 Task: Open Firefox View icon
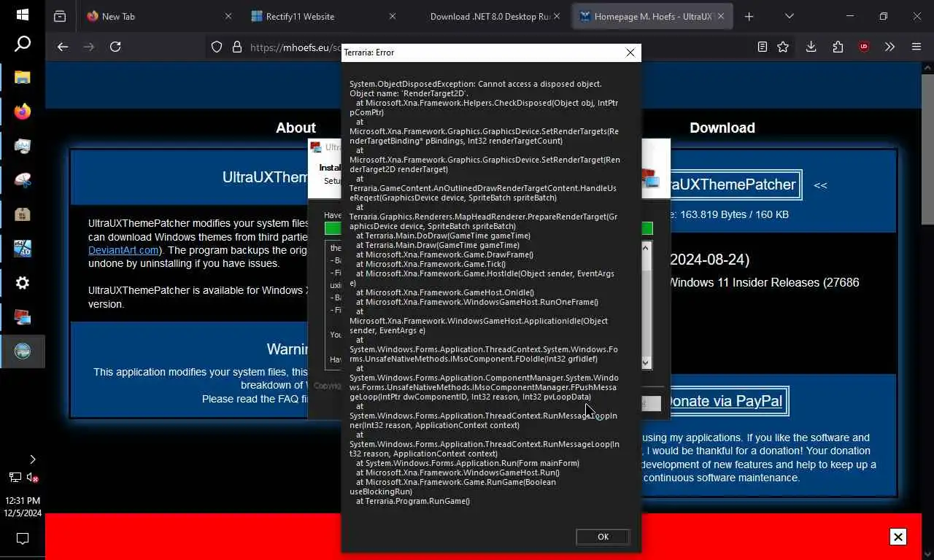[x=60, y=16]
